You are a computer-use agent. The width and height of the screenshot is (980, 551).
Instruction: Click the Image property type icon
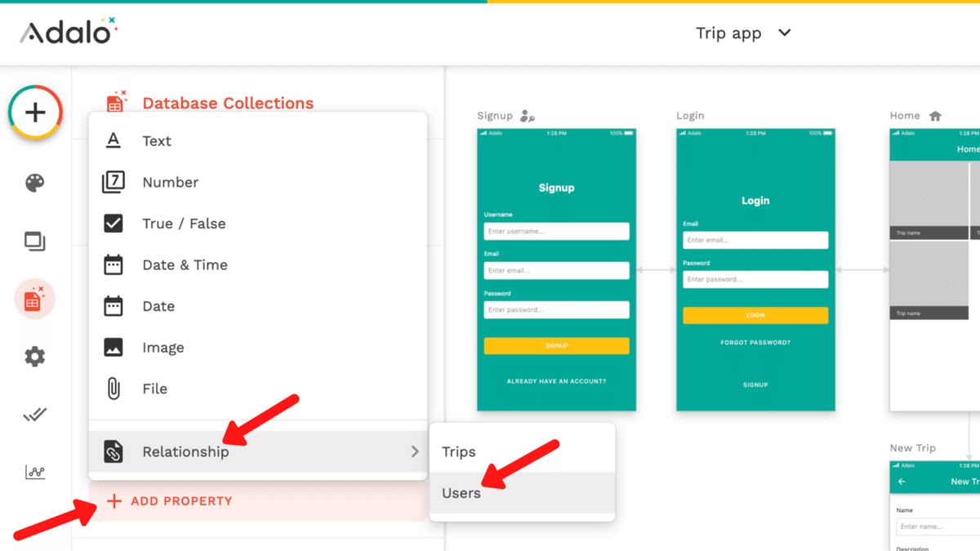tap(114, 348)
